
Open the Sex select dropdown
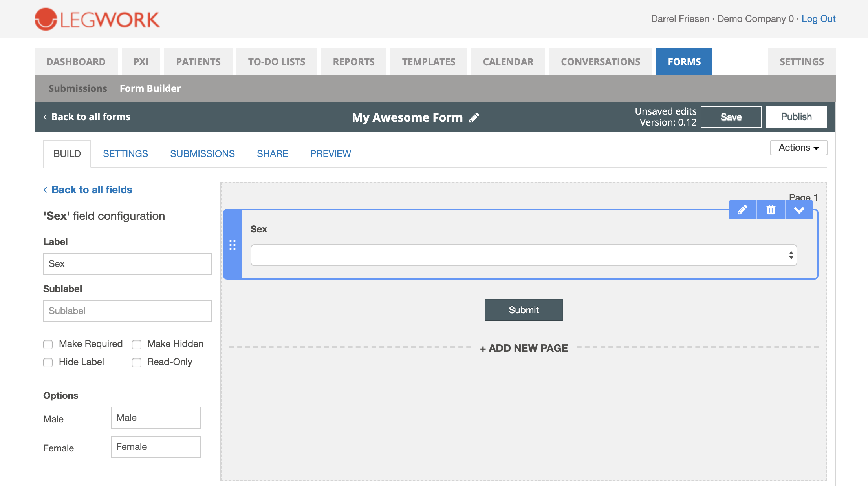click(x=524, y=255)
